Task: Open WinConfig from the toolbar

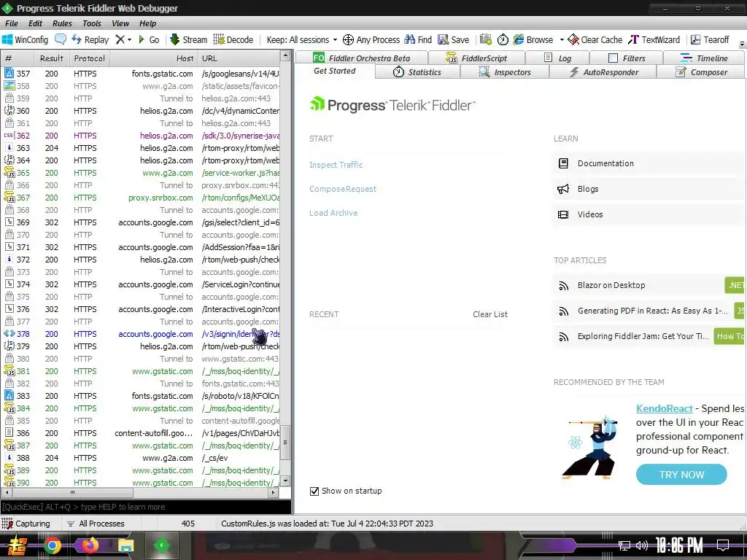Action: click(x=26, y=39)
